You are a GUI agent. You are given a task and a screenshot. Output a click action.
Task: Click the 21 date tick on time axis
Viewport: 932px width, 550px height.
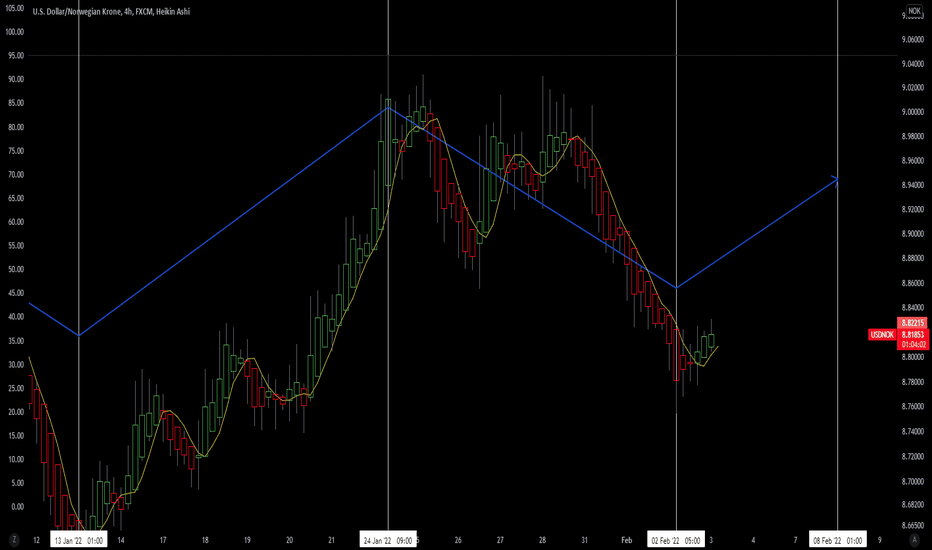(x=332, y=540)
